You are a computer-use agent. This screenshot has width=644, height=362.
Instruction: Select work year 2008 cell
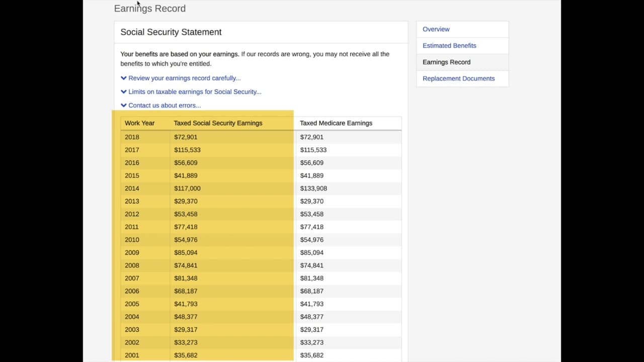point(132,265)
